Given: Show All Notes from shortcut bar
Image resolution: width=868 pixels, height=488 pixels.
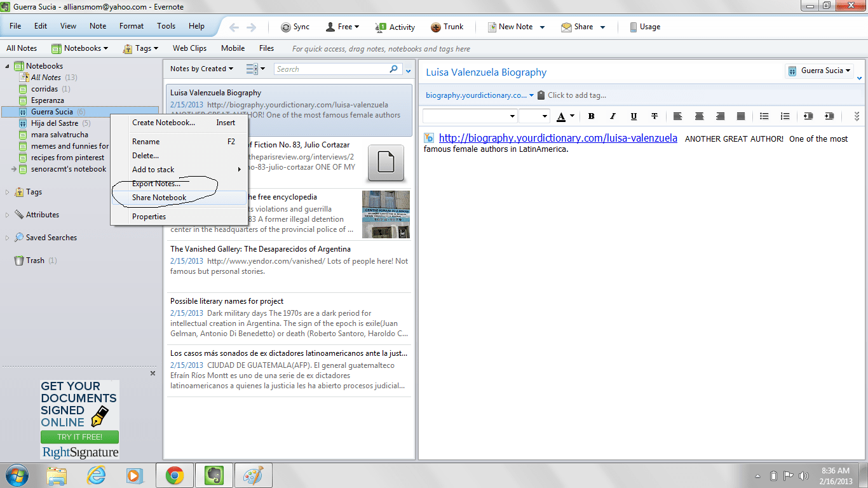Looking at the screenshot, I should pyautogui.click(x=22, y=48).
